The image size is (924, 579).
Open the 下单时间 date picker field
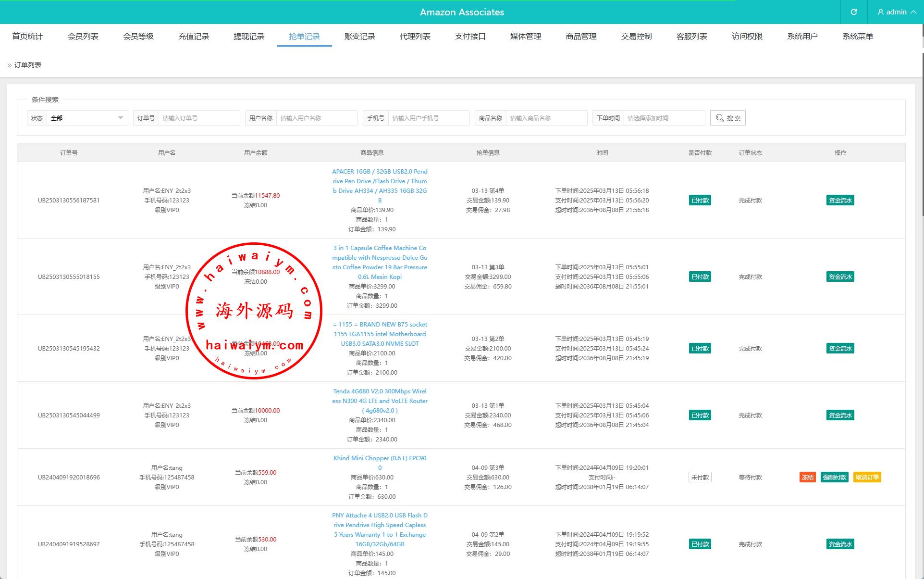coord(664,118)
